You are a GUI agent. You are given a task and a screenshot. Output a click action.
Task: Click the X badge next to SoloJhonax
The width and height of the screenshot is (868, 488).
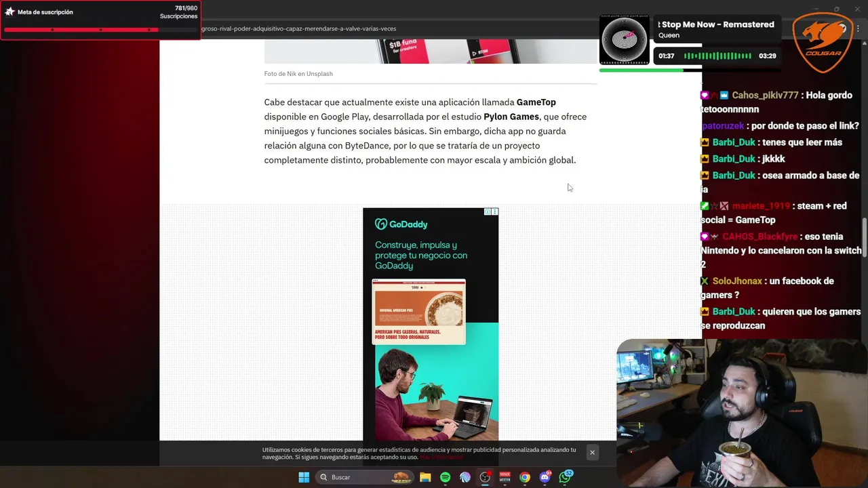tap(705, 281)
